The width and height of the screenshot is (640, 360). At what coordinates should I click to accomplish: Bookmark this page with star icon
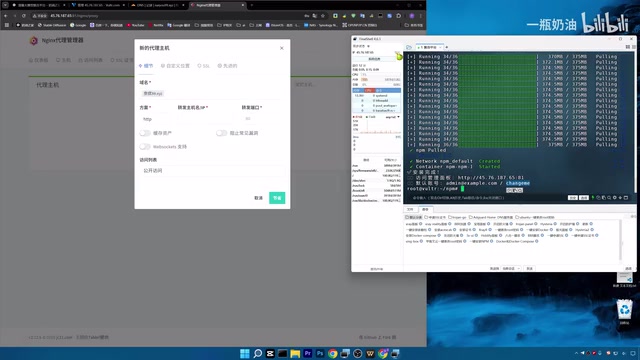click(x=323, y=16)
